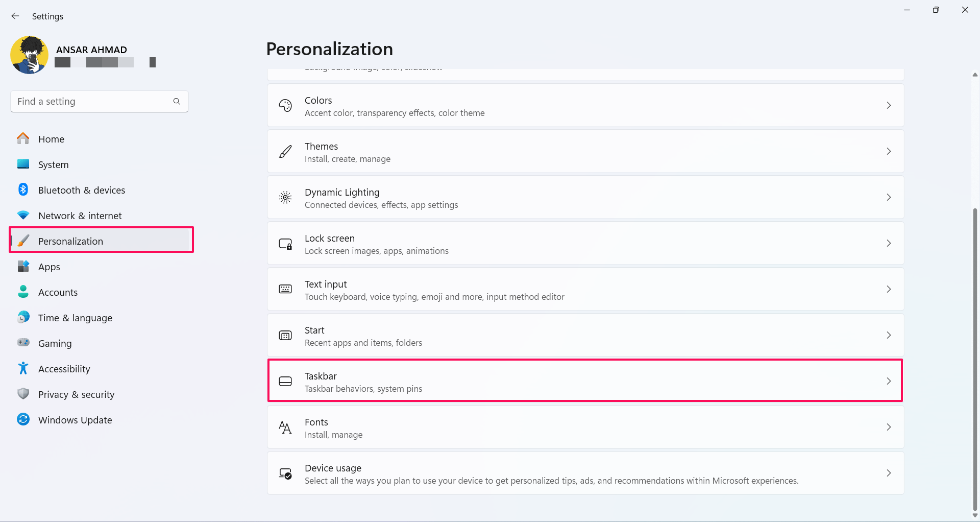
Task: Expand Themes using its chevron
Action: tap(889, 151)
